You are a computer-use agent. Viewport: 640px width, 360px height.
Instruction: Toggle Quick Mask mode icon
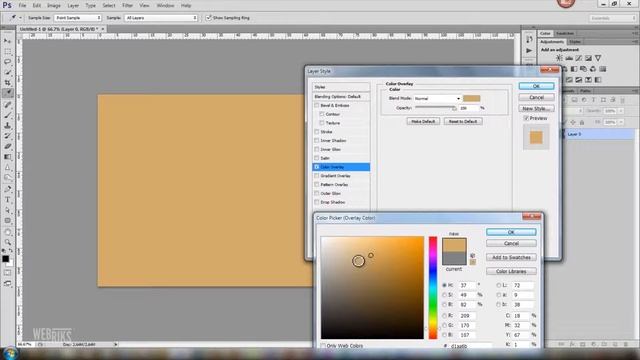pyautogui.click(x=7, y=273)
